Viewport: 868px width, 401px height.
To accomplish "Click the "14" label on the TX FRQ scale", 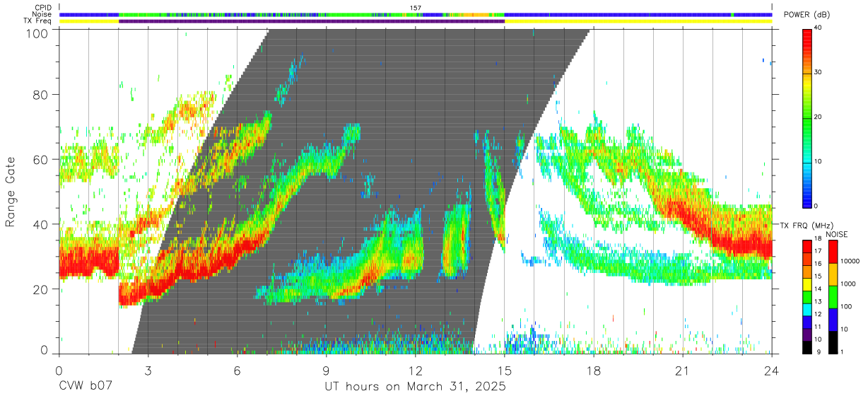I will pyautogui.click(x=819, y=289).
